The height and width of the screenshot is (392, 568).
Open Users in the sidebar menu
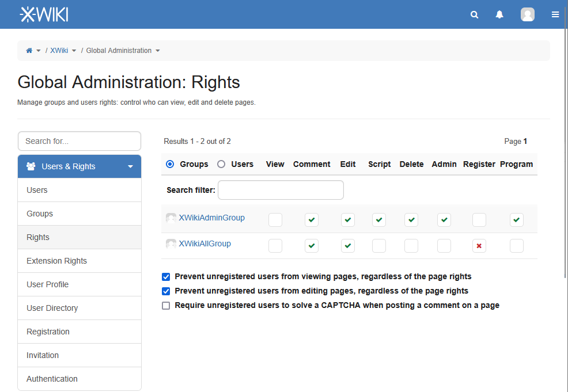[79, 190]
